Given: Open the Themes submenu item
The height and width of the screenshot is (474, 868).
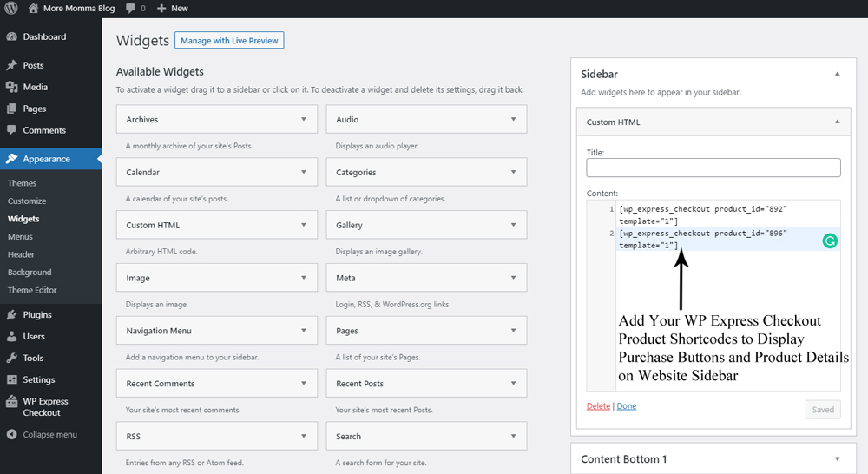Looking at the screenshot, I should click(23, 183).
